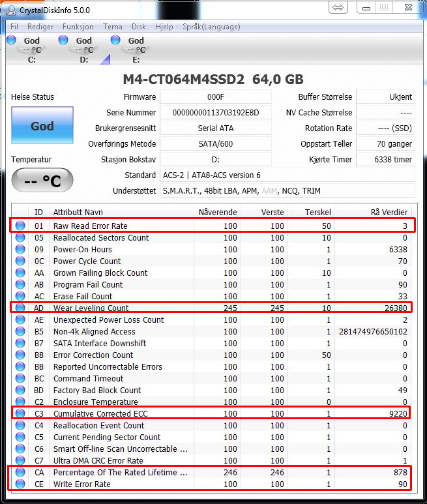Click the temperature display button
This screenshot has width=427, height=504.
coord(42,181)
